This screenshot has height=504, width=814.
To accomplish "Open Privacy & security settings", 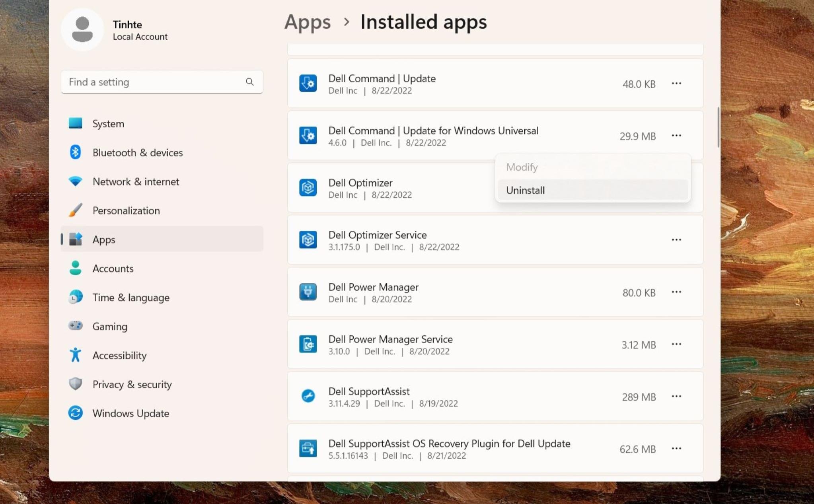I will (x=132, y=384).
